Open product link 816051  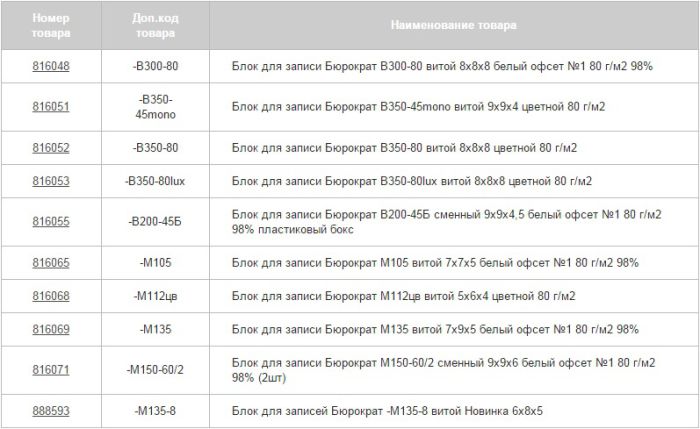pyautogui.click(x=51, y=107)
